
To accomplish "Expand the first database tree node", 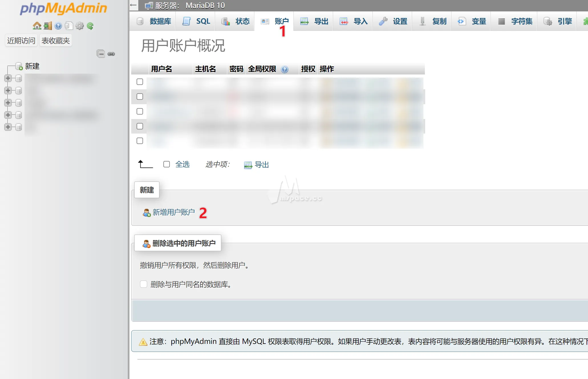I will point(8,78).
